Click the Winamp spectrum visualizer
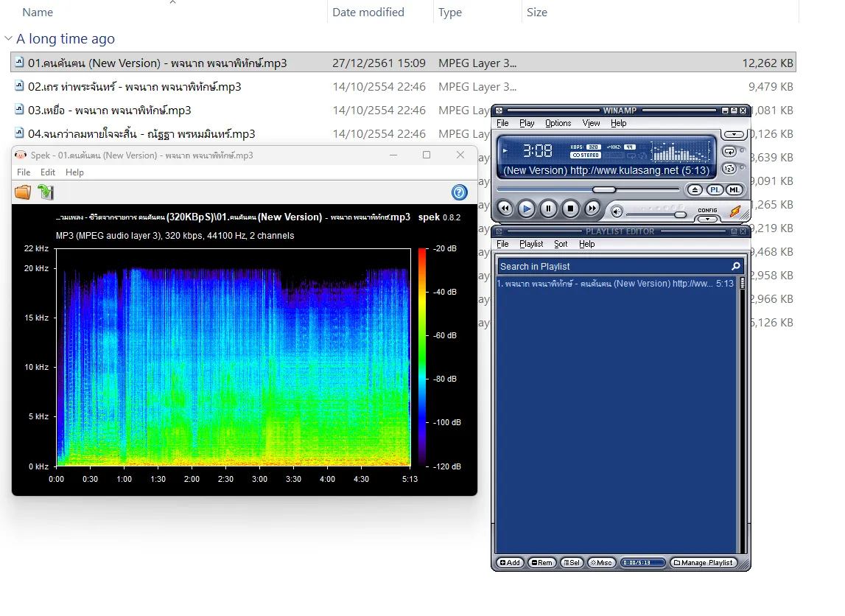The width and height of the screenshot is (845, 616). point(679,151)
